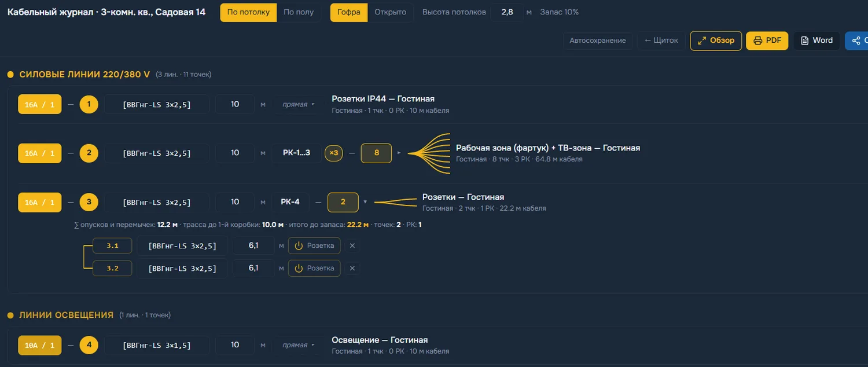Open the прямая dropdown for lighting line 4
Screen dimensions: 868x367
[x=298, y=345]
